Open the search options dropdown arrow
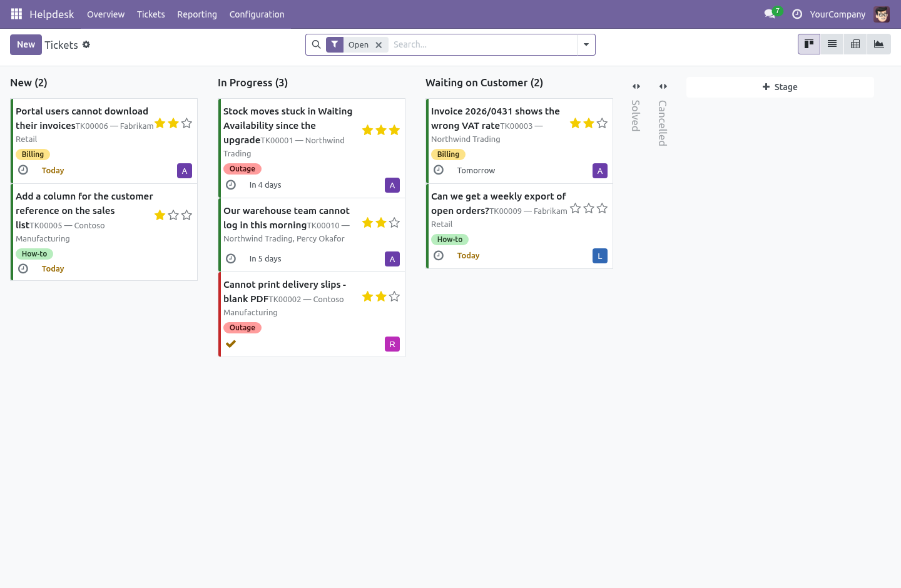This screenshot has height=588, width=901. 586,44
